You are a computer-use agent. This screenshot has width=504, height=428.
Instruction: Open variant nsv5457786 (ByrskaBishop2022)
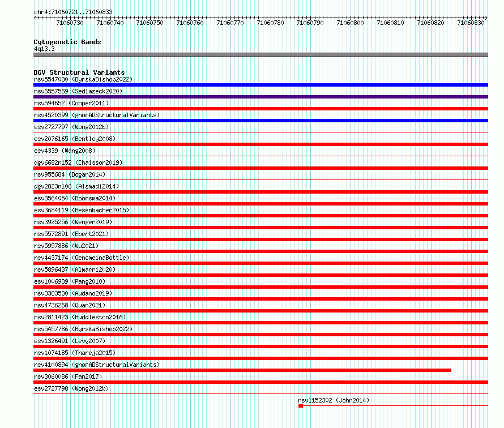(83, 329)
